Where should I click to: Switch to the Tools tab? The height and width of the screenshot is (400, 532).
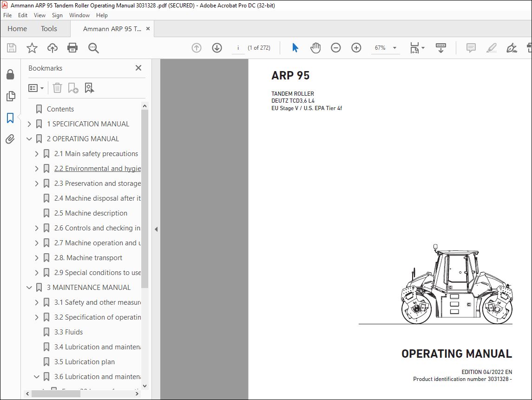click(x=49, y=28)
